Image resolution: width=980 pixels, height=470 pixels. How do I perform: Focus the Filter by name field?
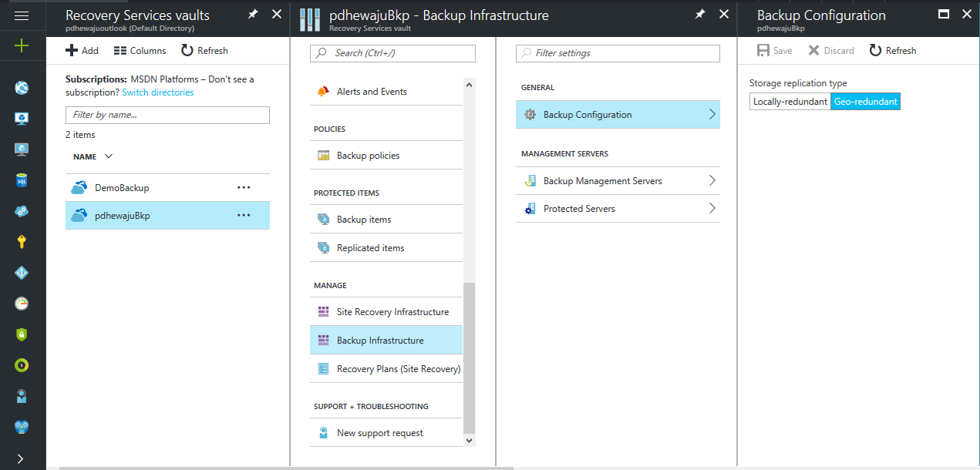coord(167,115)
